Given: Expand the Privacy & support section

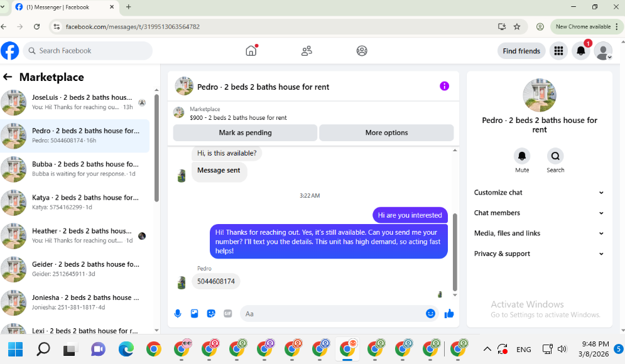Looking at the screenshot, I should coord(539,254).
